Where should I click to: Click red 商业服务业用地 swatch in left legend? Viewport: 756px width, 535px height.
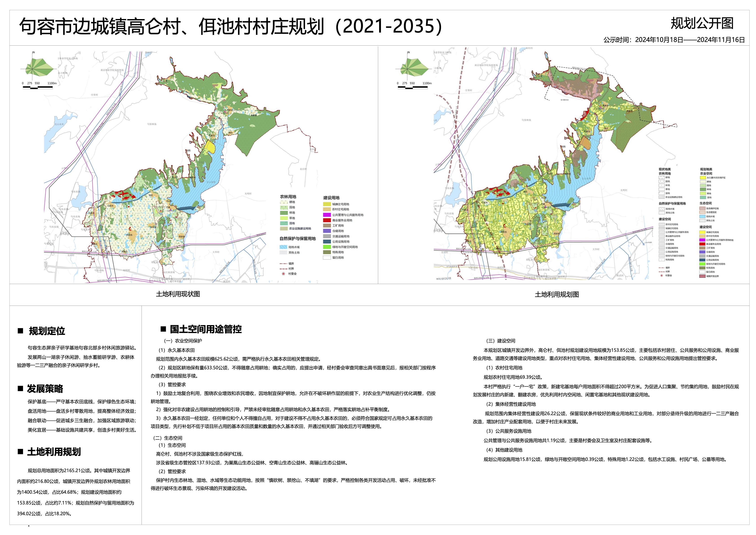327,220
